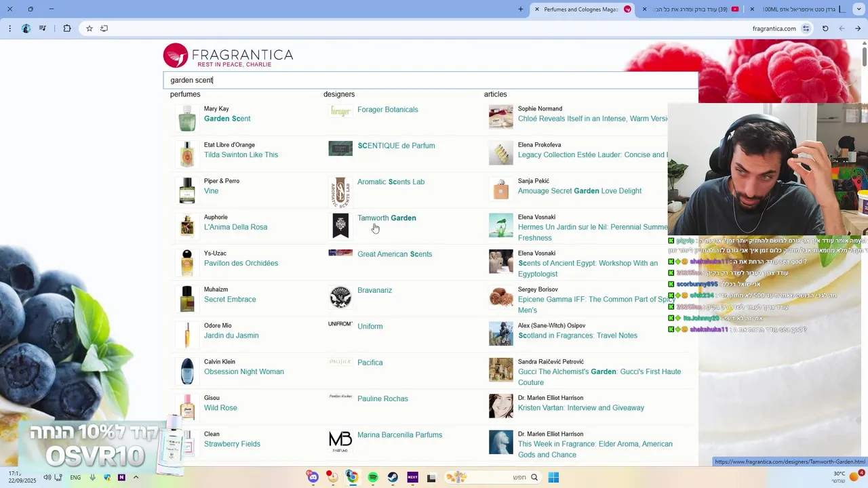This screenshot has width=868, height=488.
Task: Switch to the YouTube tab
Action: point(690,9)
